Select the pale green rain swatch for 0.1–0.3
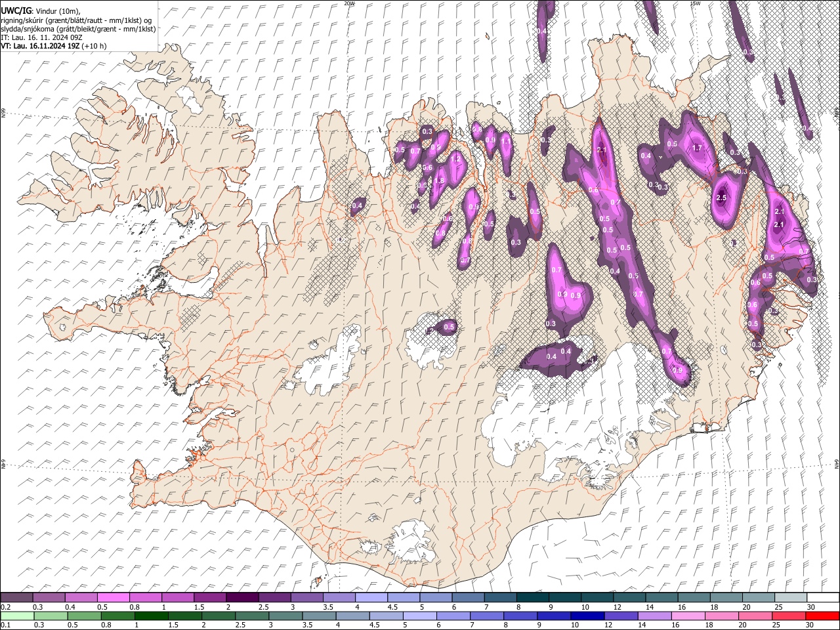 coord(17,616)
